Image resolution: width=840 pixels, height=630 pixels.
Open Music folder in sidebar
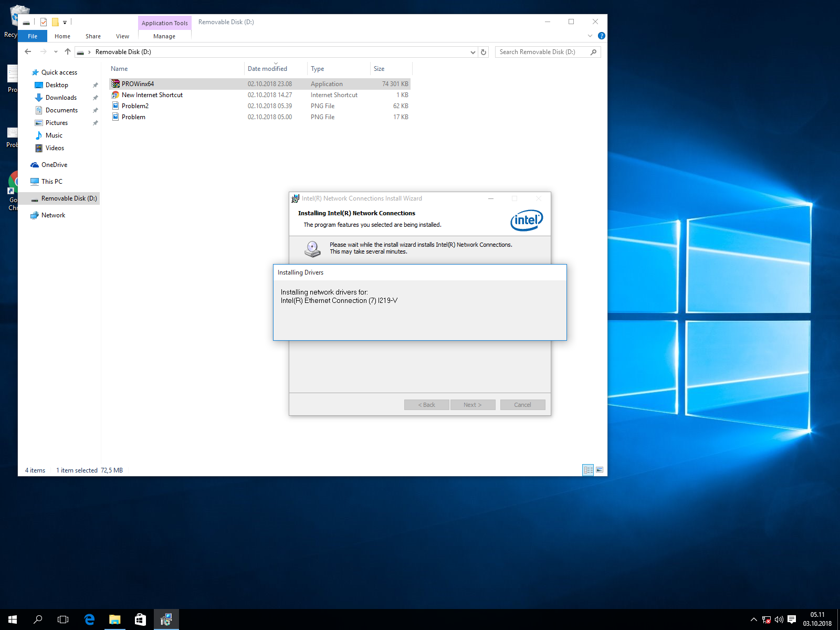pyautogui.click(x=54, y=135)
